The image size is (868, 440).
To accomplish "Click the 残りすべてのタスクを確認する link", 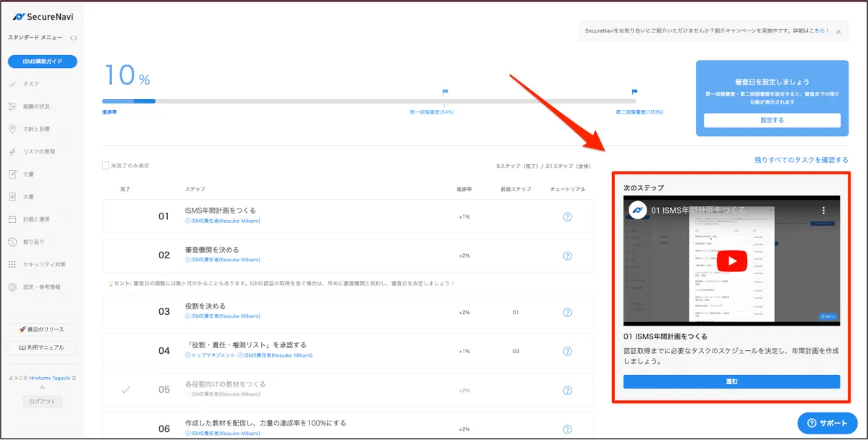I will (x=801, y=160).
